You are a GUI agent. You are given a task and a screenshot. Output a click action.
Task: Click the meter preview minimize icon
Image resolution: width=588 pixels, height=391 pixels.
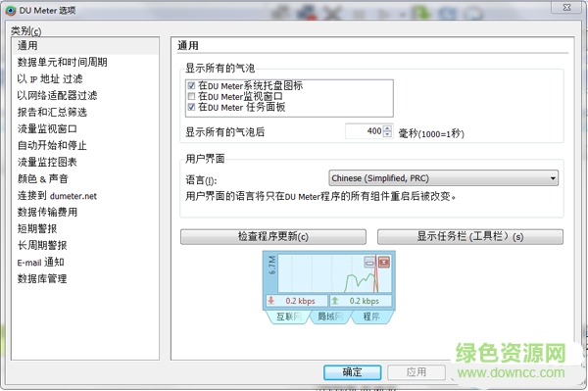[369, 262]
